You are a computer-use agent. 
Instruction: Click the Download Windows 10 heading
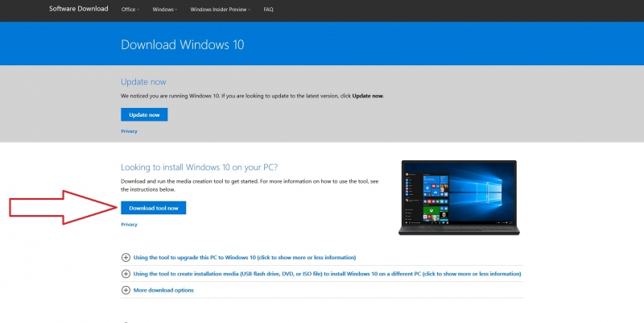coord(183,44)
